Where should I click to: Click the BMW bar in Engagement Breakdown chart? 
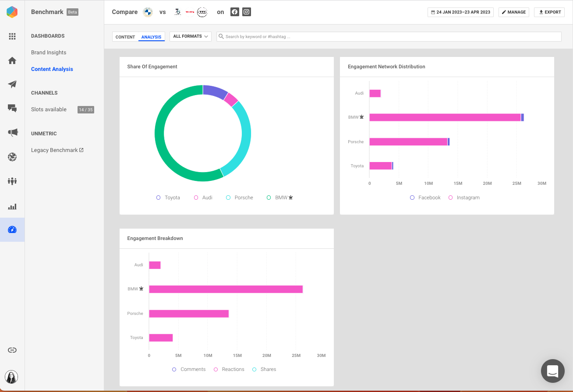pyautogui.click(x=226, y=289)
